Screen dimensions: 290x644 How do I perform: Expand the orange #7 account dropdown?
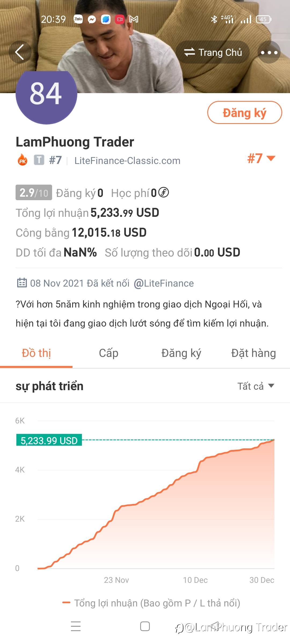click(x=261, y=158)
